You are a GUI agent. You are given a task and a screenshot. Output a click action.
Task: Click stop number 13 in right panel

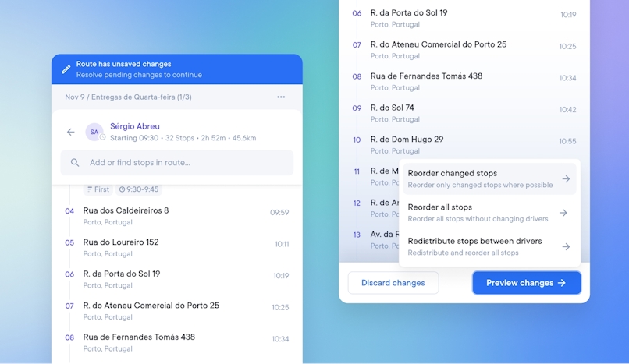[x=357, y=235]
